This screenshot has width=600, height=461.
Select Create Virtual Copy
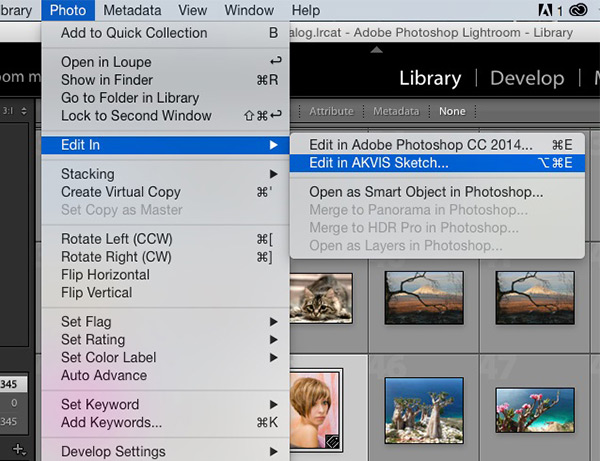[x=165, y=192]
